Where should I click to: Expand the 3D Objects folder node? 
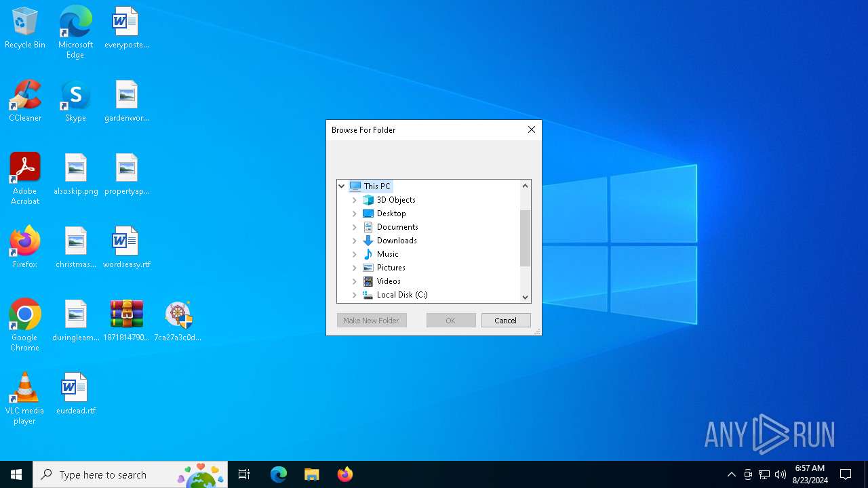coord(354,200)
